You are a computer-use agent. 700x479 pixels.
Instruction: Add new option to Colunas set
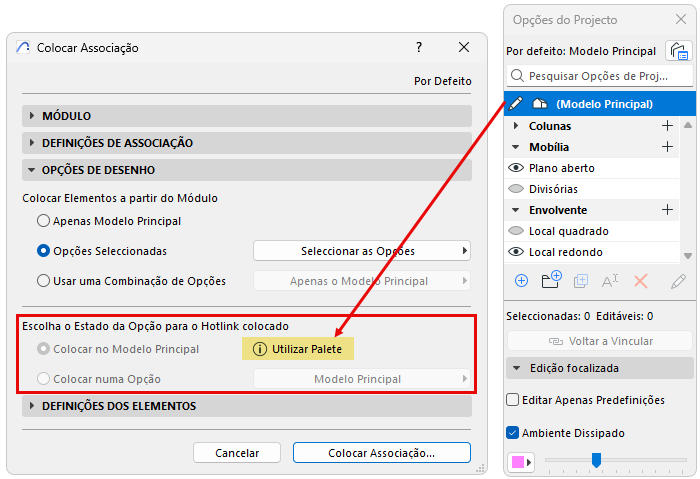[667, 126]
